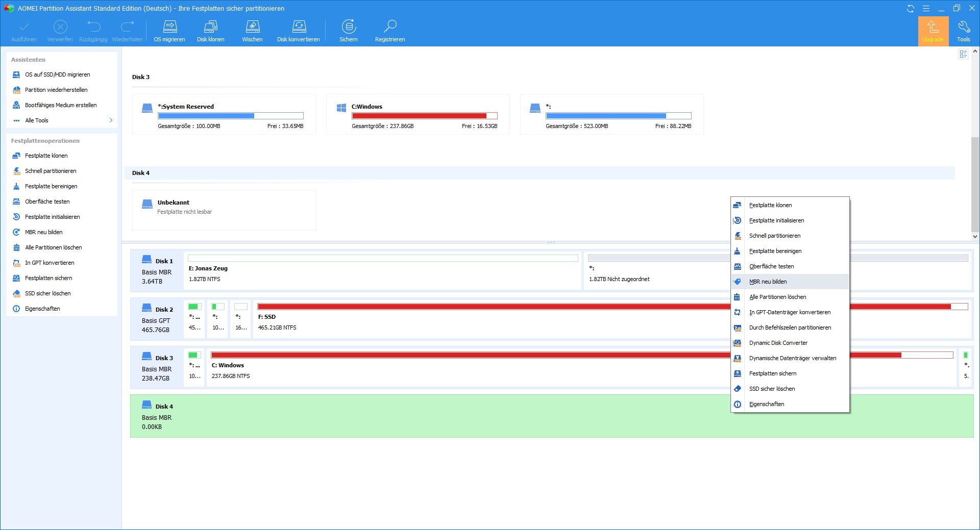
Task: Choose MBR neu bilden in context menu
Action: click(790, 282)
